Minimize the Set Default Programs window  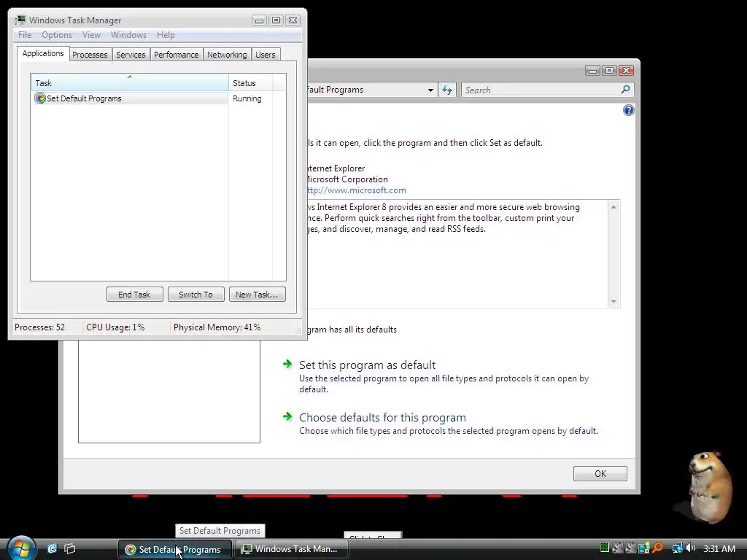pos(592,71)
